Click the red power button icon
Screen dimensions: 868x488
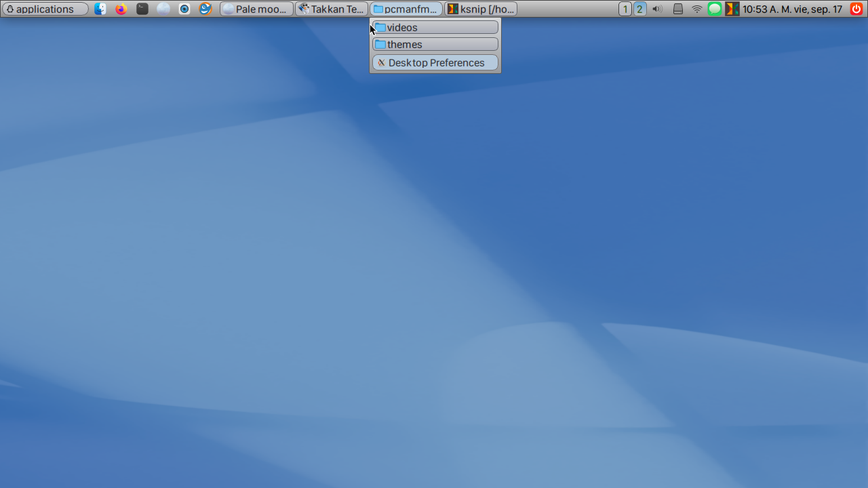pyautogui.click(x=856, y=9)
